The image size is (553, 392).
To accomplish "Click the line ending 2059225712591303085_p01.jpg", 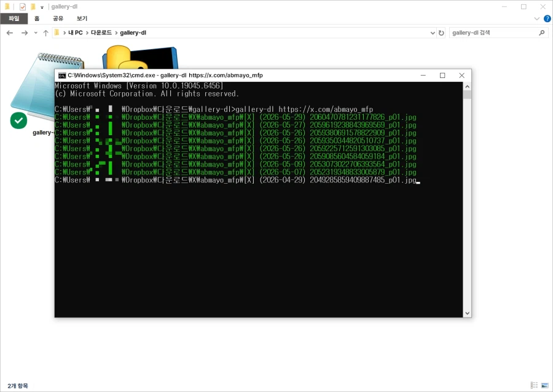I will point(235,149).
